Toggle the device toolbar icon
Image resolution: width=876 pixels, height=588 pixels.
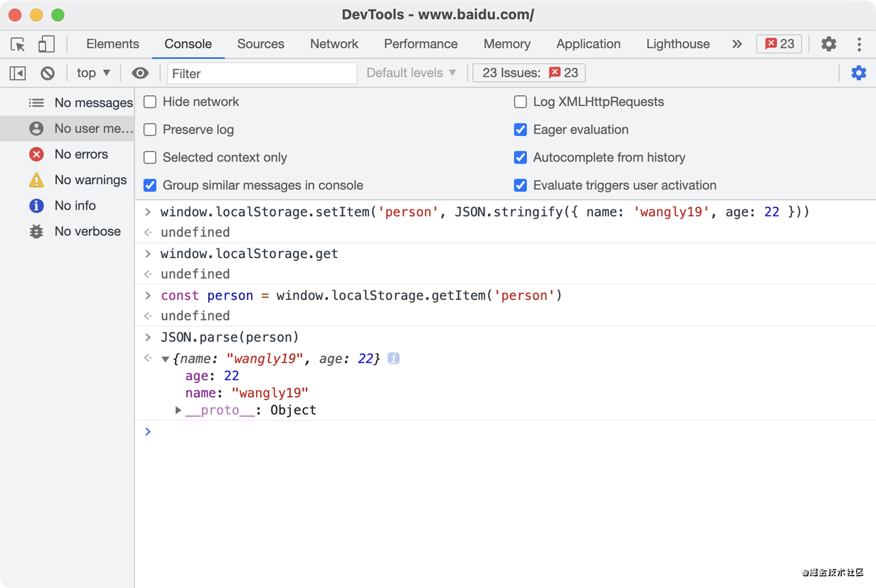(x=46, y=44)
